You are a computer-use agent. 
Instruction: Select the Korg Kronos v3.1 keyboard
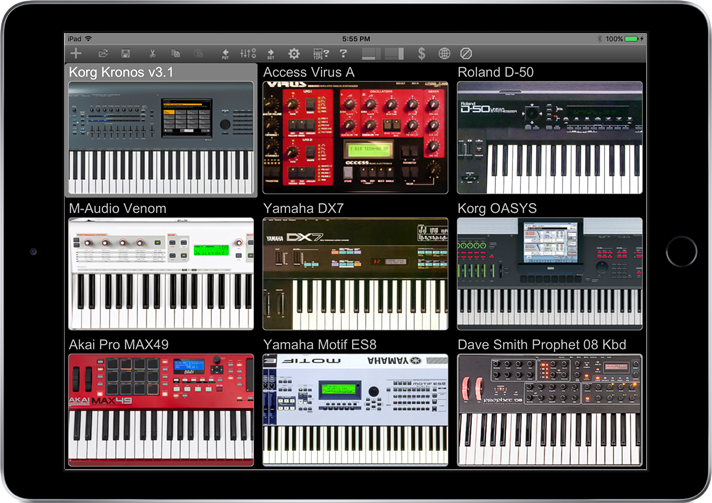click(160, 138)
